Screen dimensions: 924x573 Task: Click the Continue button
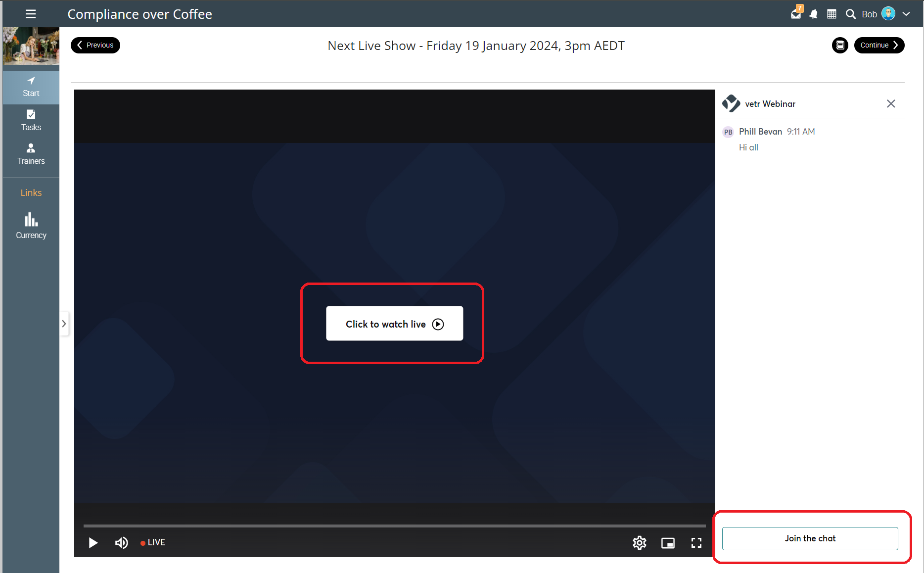click(879, 45)
